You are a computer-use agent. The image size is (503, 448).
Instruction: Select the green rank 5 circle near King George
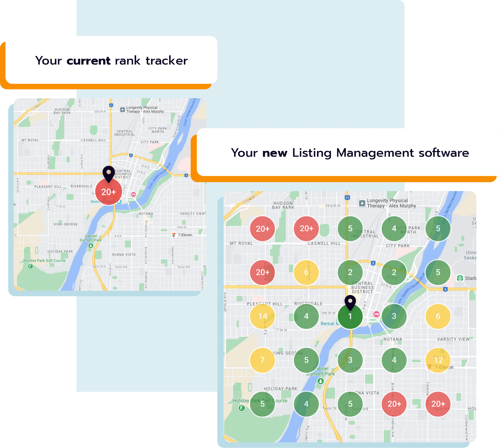[307, 360]
